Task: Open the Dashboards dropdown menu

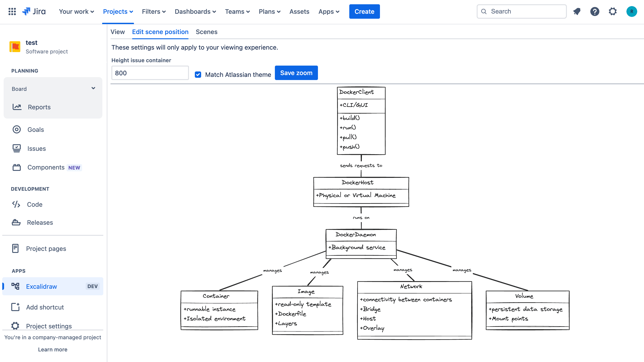Action: pyautogui.click(x=195, y=11)
